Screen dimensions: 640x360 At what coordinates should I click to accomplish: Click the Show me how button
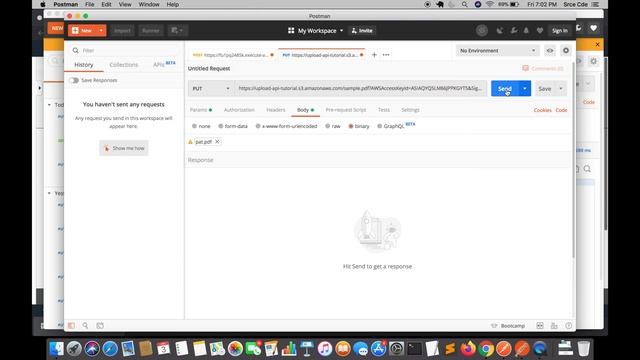tap(124, 148)
